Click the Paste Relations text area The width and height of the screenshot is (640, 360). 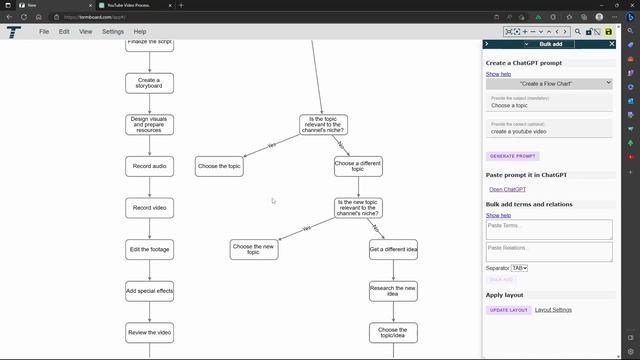click(549, 252)
